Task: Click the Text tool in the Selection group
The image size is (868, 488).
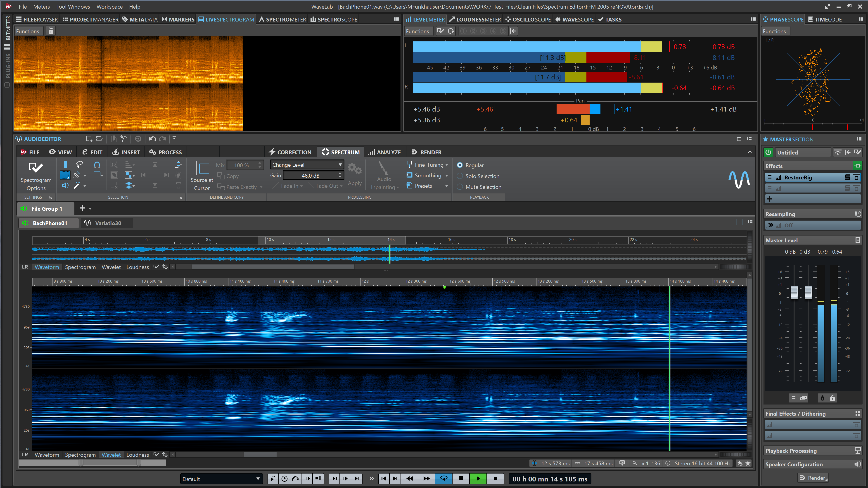Action: [178, 185]
